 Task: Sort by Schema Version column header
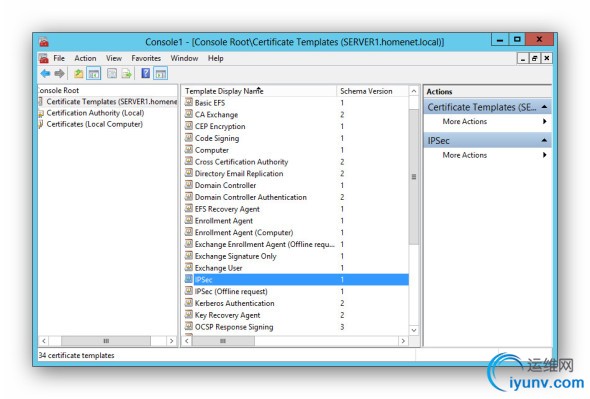(x=372, y=91)
